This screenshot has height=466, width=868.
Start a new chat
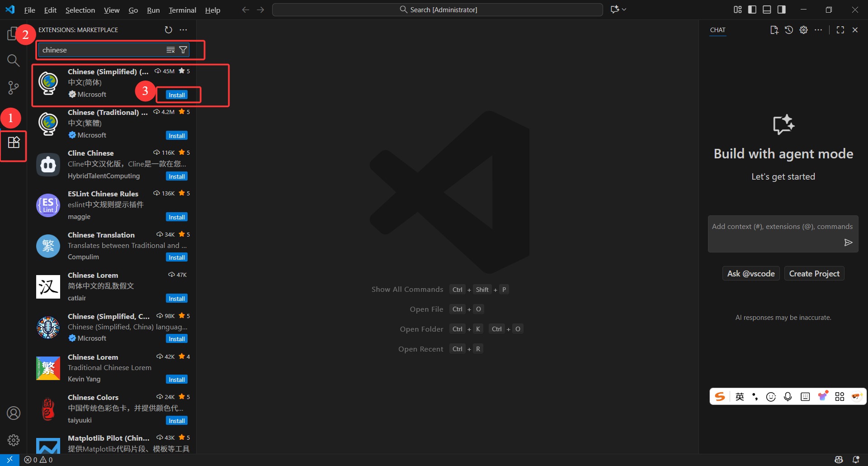[x=774, y=30]
